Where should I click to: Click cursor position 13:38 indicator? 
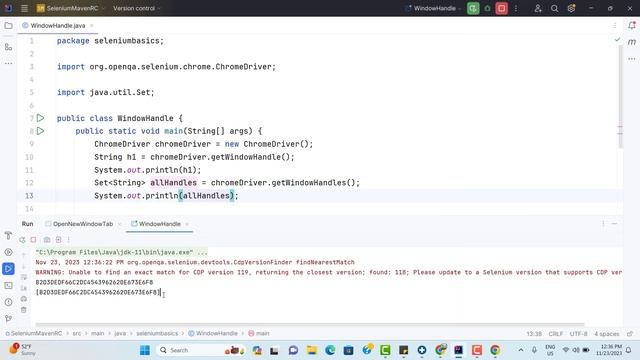tap(534, 334)
